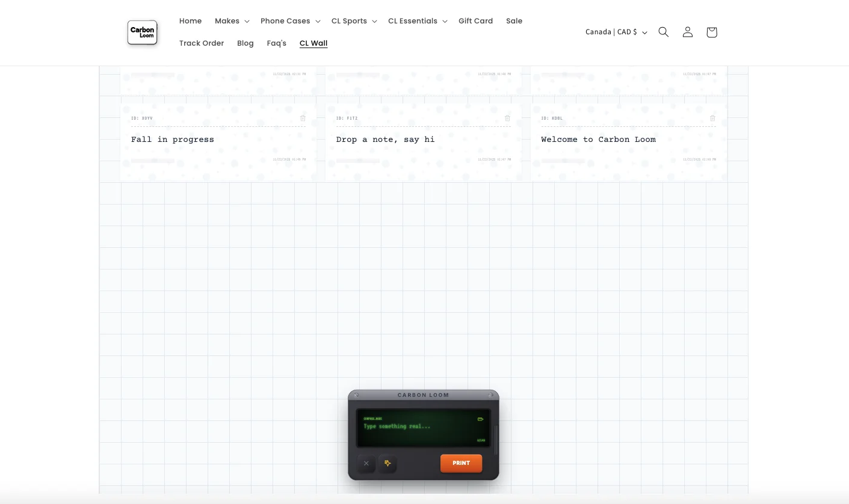
Task: Click the green tag icon in printer screen
Action: (x=480, y=419)
